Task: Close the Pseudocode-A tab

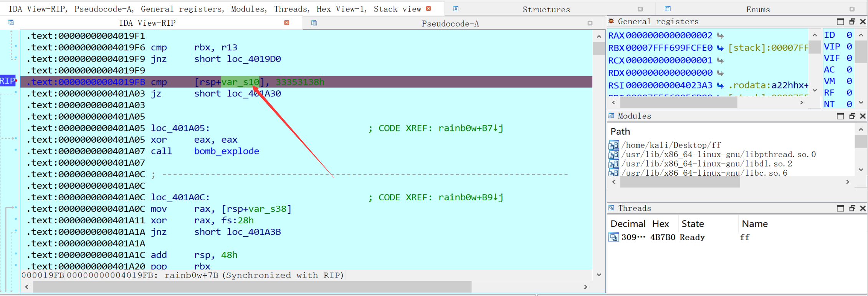Action: (590, 23)
